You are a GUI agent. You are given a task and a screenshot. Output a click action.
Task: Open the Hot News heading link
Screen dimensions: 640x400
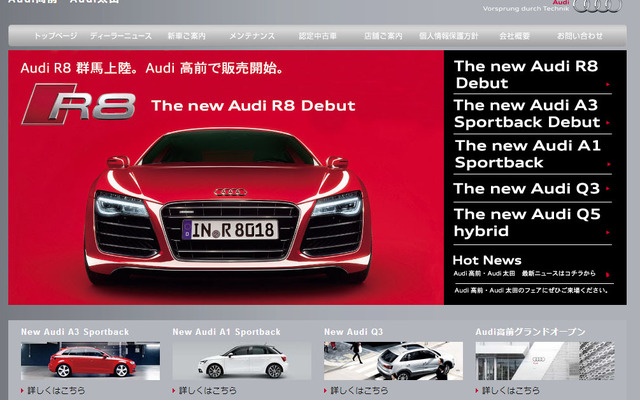pos(487,260)
